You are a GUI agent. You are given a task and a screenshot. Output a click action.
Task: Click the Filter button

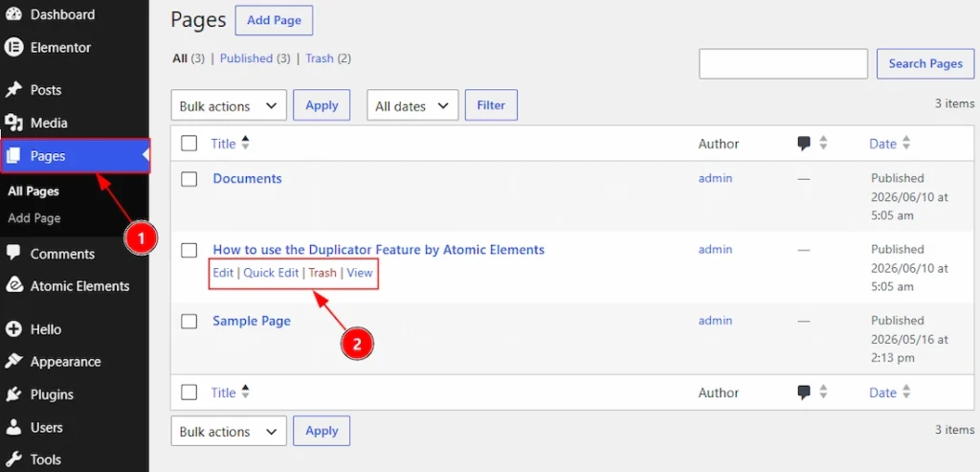point(491,105)
